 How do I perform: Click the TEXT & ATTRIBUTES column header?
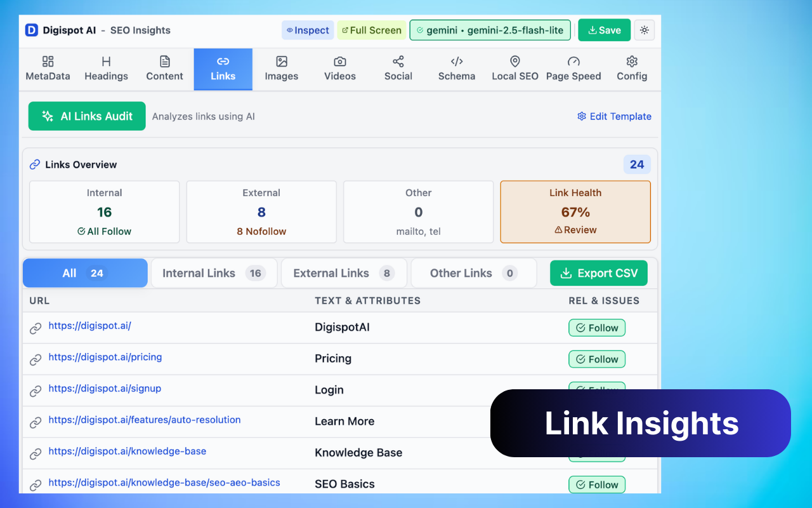(367, 300)
